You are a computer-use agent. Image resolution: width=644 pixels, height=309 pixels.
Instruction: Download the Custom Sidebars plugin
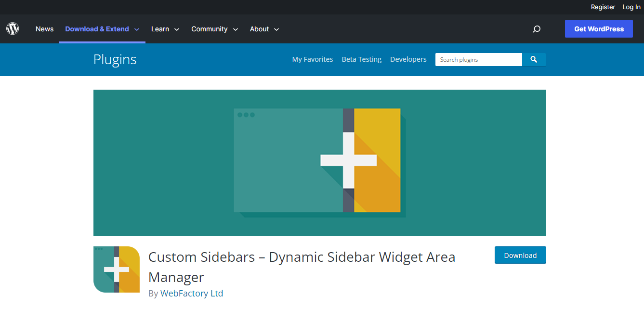[520, 255]
